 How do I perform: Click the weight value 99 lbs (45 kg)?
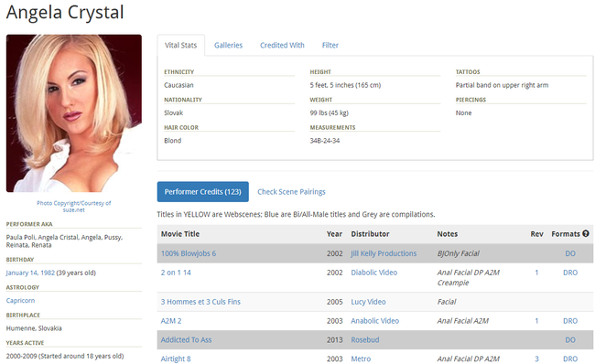tap(329, 112)
